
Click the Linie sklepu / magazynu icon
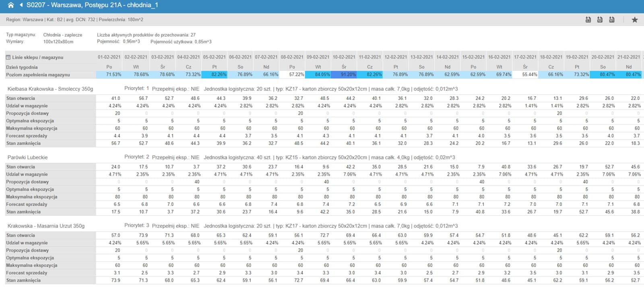[8, 58]
